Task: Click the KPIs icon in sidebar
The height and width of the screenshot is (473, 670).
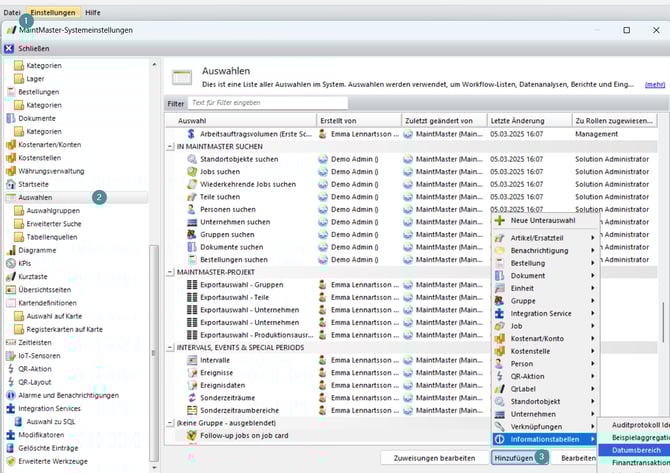Action: (x=11, y=263)
